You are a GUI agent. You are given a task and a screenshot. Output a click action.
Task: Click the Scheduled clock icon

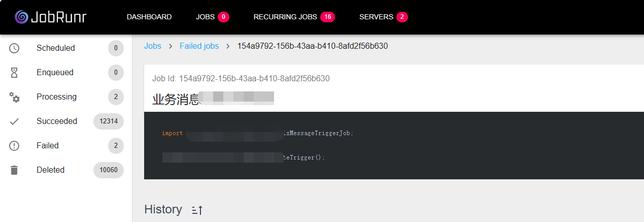[14, 48]
